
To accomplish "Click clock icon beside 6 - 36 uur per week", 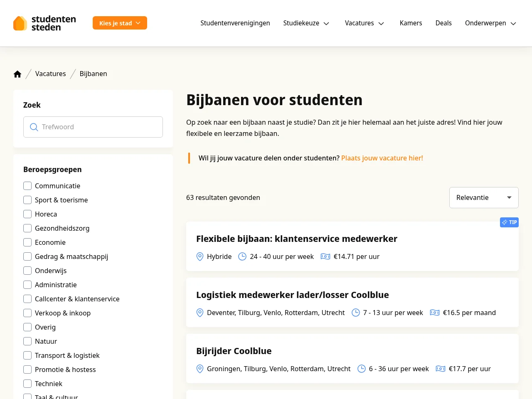I will click(362, 369).
